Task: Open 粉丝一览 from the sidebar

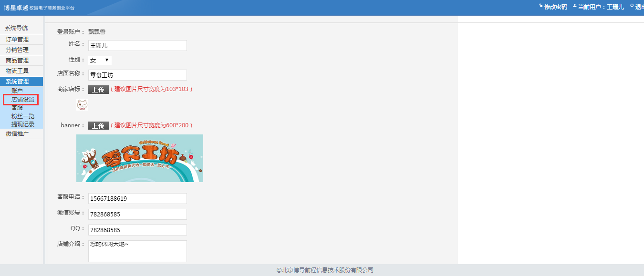Action: coord(23,116)
